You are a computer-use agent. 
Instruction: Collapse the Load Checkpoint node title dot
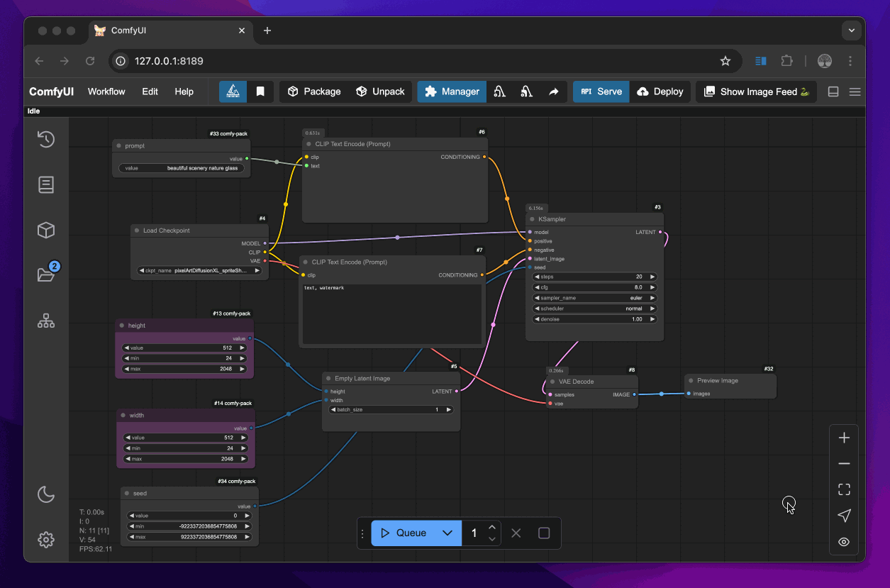click(x=137, y=231)
